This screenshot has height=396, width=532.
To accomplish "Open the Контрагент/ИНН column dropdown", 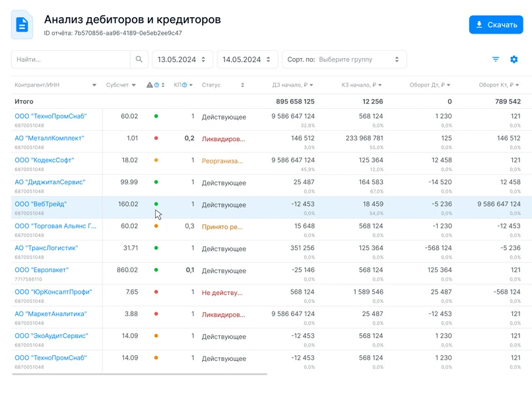I will [x=93, y=86].
